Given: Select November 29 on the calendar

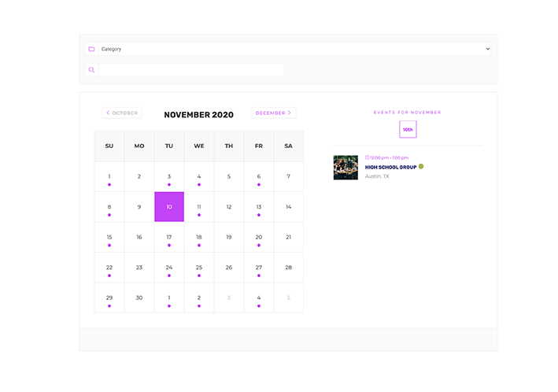Looking at the screenshot, I should 109,298.
